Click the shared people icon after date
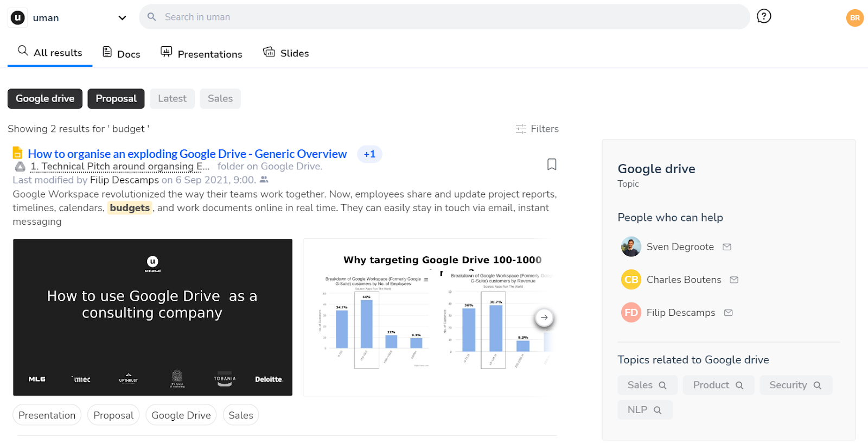 coord(264,180)
